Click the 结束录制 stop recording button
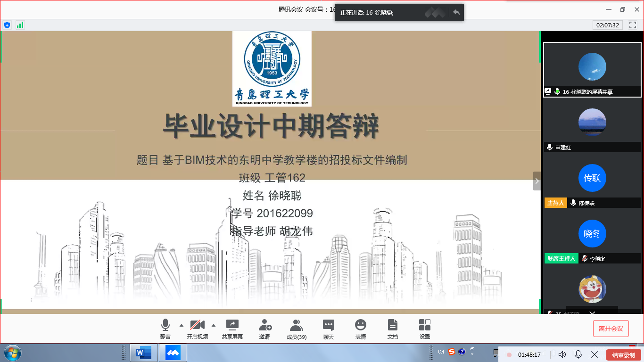644x362 pixels. pos(623,355)
